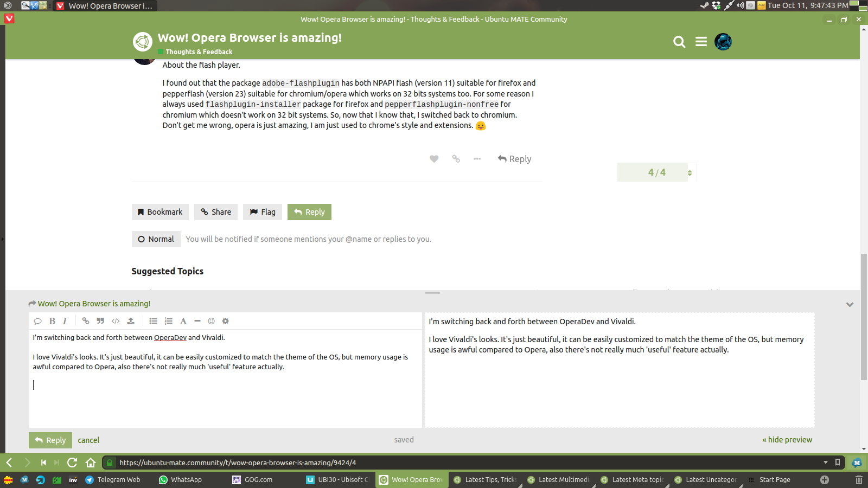Switch to the Telegram Web tab
Screen dimensions: 868x488
point(118,480)
